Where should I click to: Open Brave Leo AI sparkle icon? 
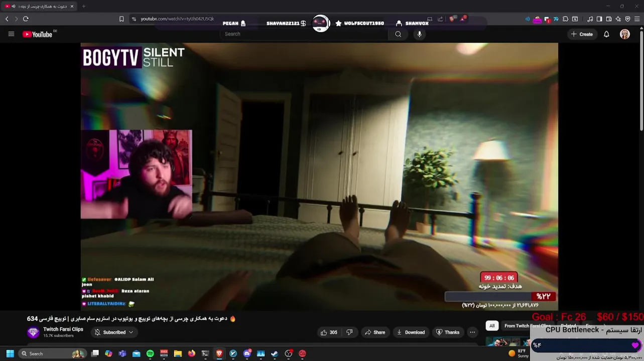coord(618,19)
